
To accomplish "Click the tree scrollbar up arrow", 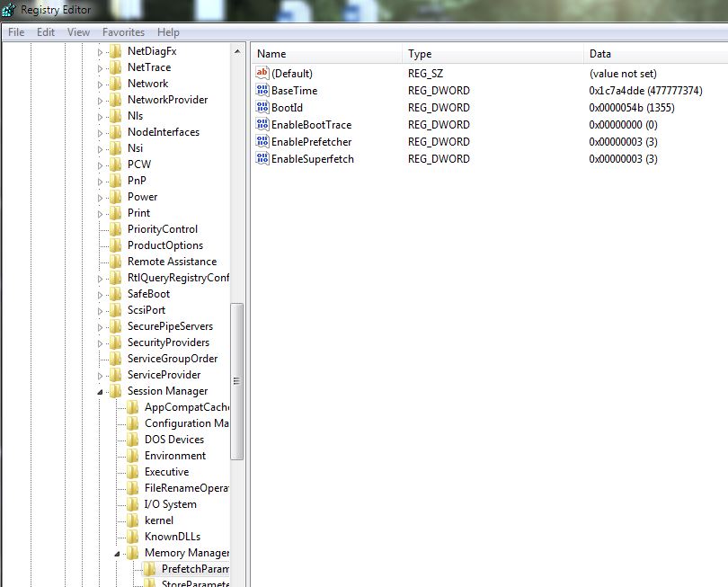I will (x=237, y=51).
